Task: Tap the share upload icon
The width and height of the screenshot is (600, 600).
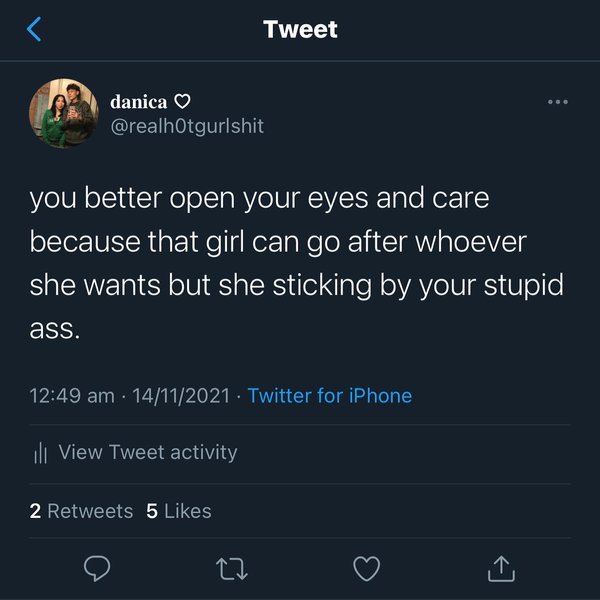Action: pos(501,569)
